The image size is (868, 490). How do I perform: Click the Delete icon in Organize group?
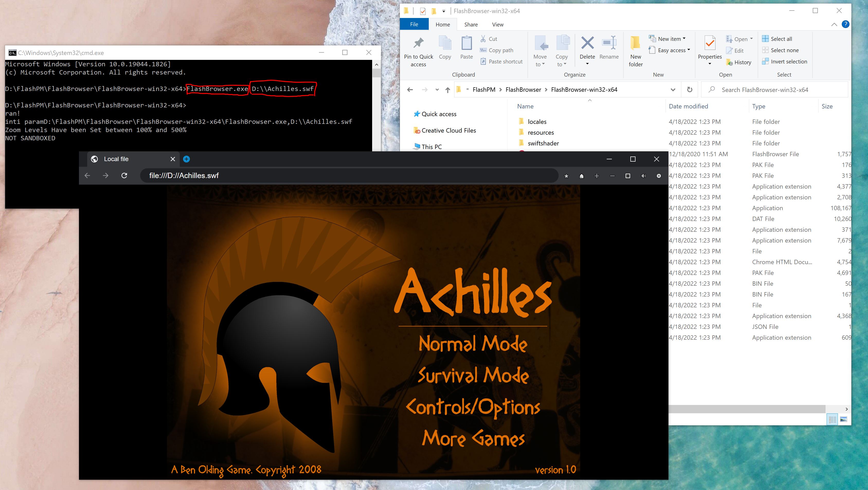pyautogui.click(x=587, y=44)
